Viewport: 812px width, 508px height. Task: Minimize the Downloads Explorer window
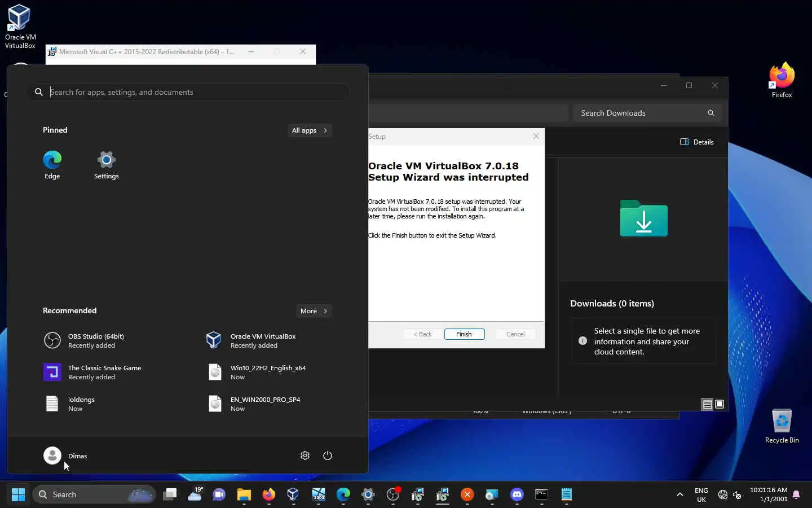click(x=664, y=85)
